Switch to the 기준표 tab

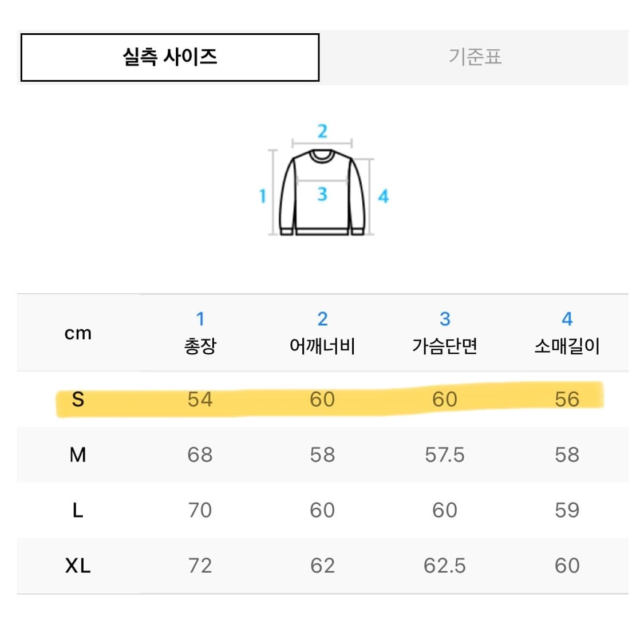[475, 57]
